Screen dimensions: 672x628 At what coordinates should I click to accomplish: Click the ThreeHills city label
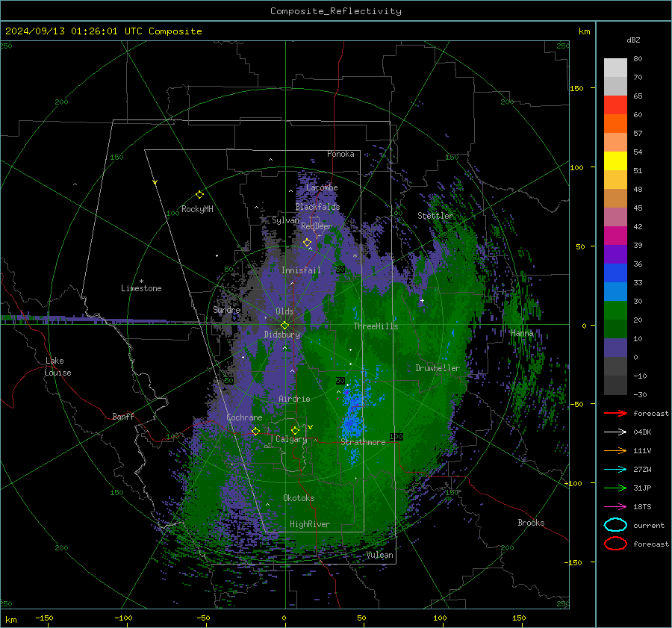point(376,326)
